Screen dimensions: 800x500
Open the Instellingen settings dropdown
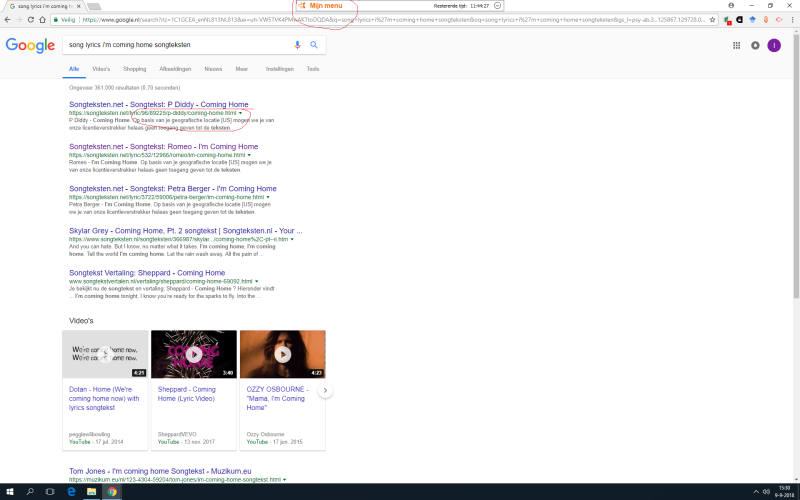[280, 69]
